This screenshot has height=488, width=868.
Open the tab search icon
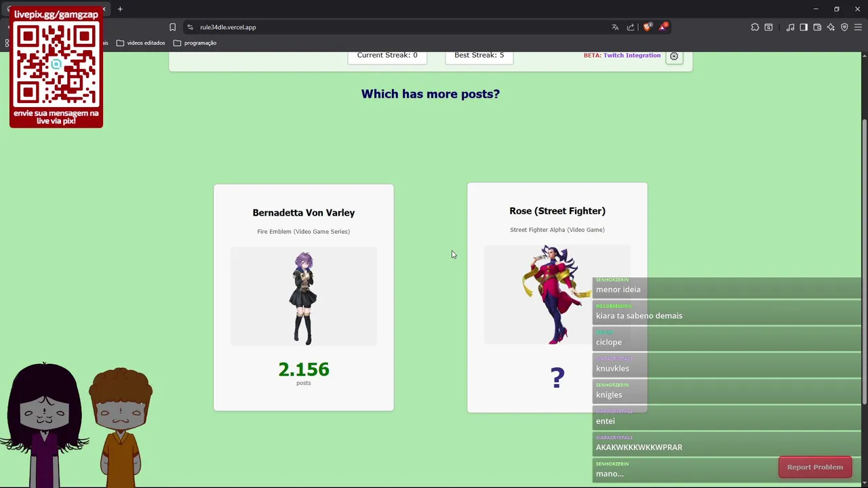(x=768, y=27)
